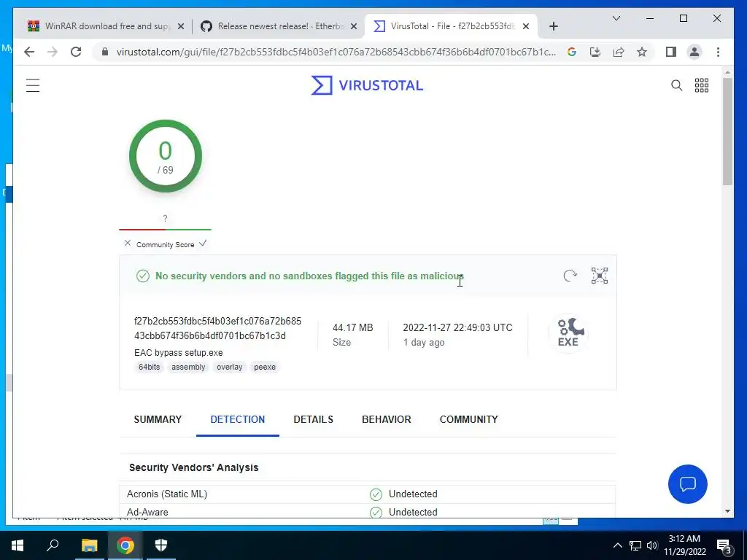Viewport: 747px width, 560px height.
Task: Open a new browser tab
Action: click(553, 26)
